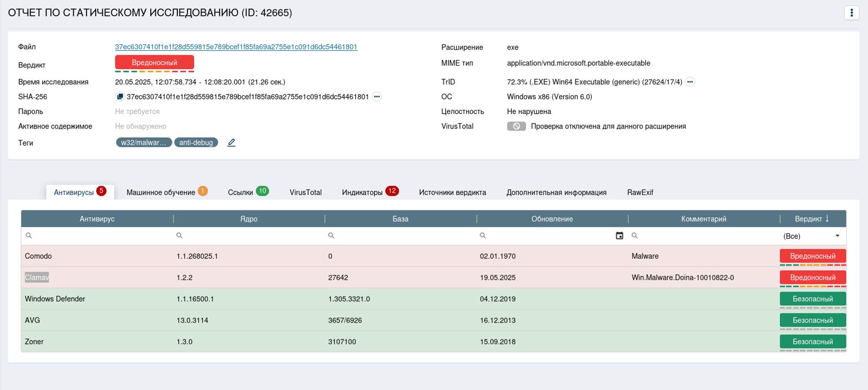Open the file hash link
Image resolution: width=868 pixels, height=390 pixels.
236,47
